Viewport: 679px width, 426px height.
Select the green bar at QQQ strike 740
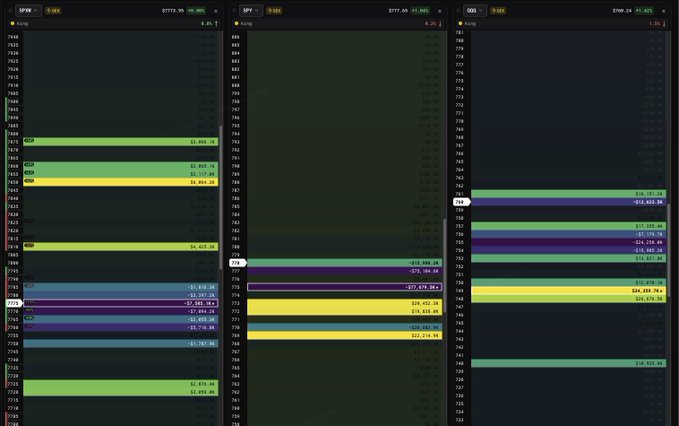point(569,363)
